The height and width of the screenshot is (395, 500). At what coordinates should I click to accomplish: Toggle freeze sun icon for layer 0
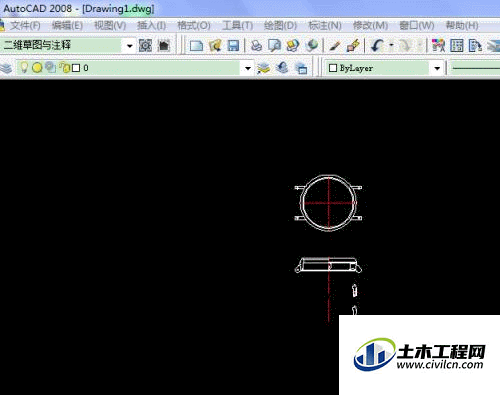[x=37, y=68]
